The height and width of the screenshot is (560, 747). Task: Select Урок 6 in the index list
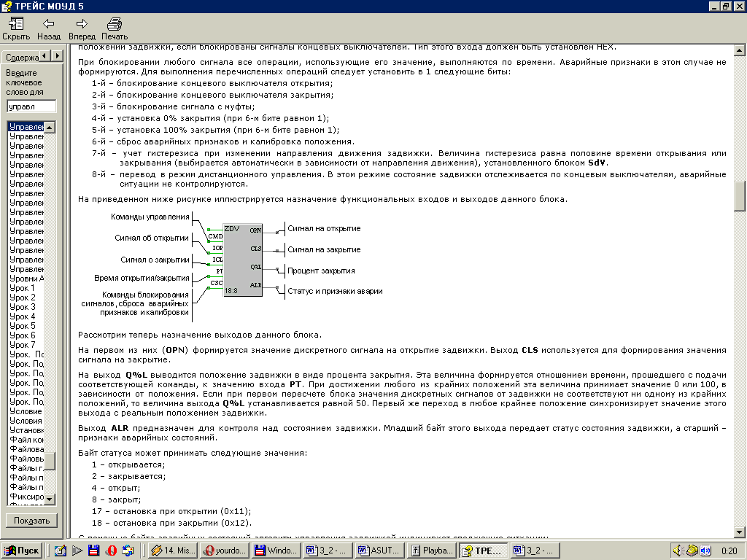(22, 335)
